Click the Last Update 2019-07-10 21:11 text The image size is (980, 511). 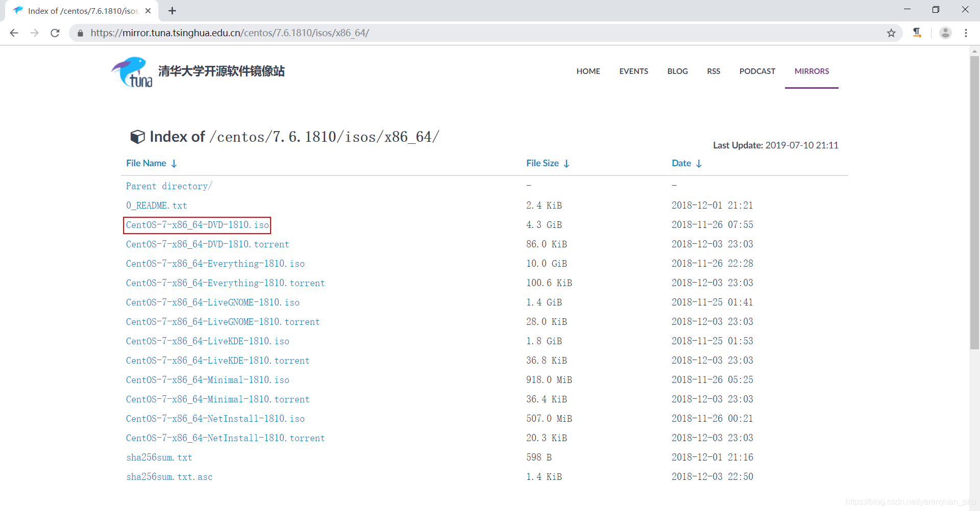pyautogui.click(x=775, y=145)
